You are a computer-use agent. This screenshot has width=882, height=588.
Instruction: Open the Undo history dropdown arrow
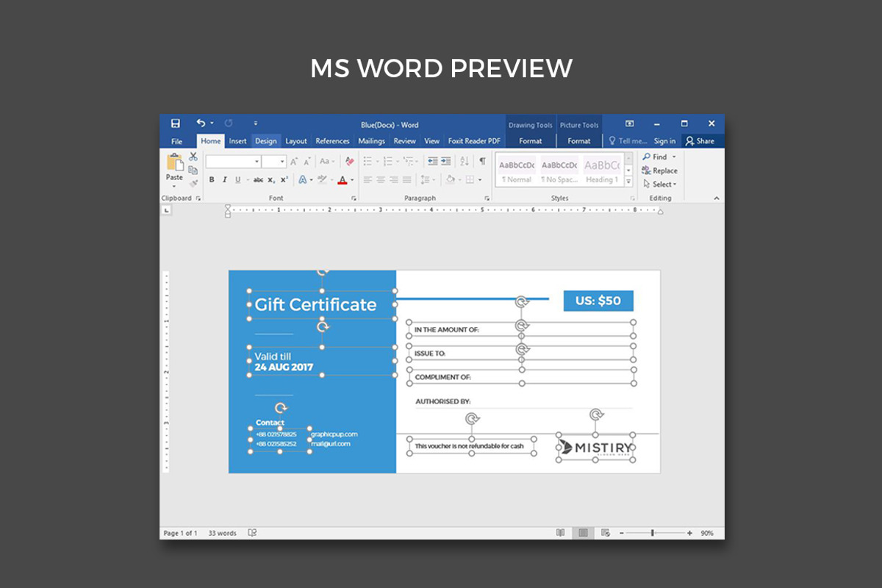pyautogui.click(x=212, y=123)
